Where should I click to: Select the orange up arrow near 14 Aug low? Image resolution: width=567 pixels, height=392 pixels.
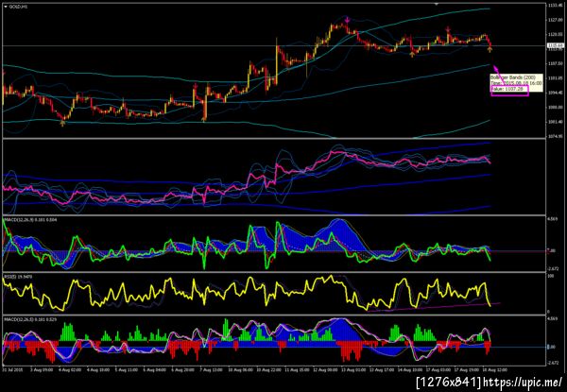click(412, 54)
